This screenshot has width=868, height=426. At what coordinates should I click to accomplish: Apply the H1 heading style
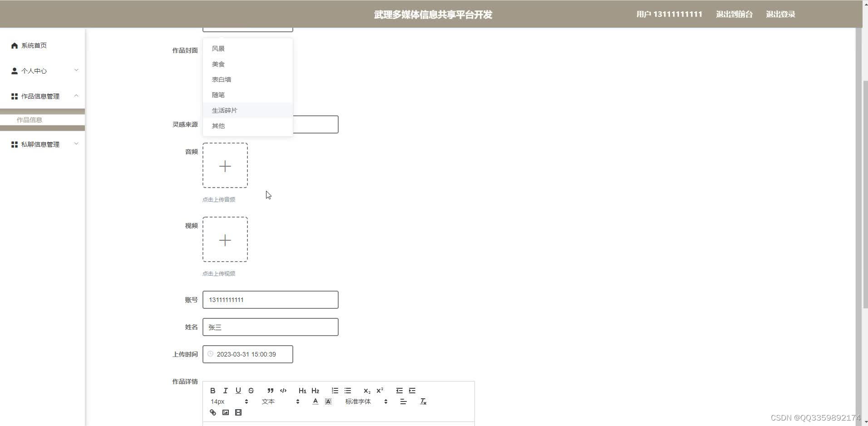pos(302,391)
